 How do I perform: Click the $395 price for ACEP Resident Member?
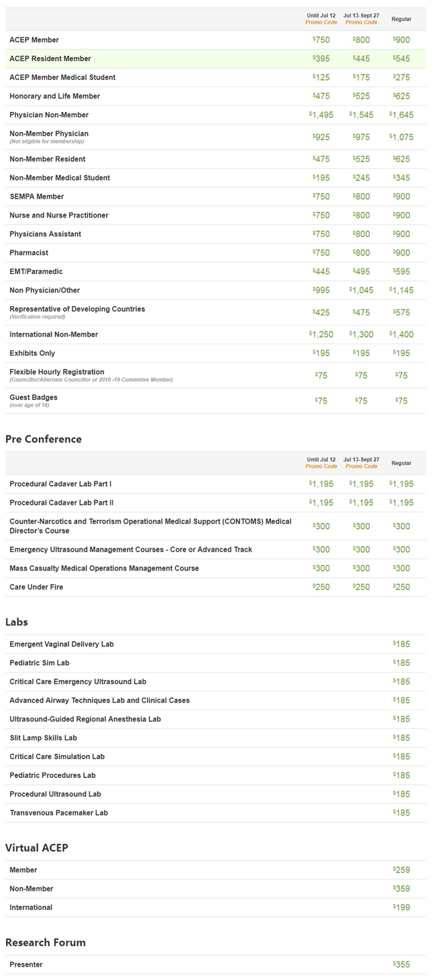pos(321,59)
